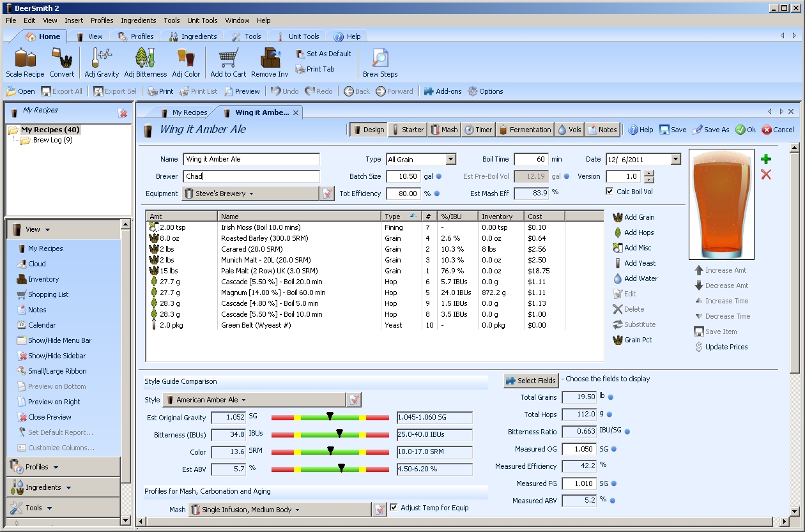
Task: Click the Save As button
Action: click(711, 130)
